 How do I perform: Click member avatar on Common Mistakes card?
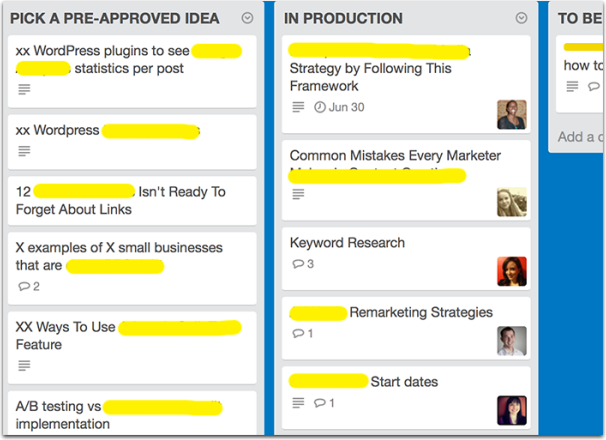pos(511,202)
